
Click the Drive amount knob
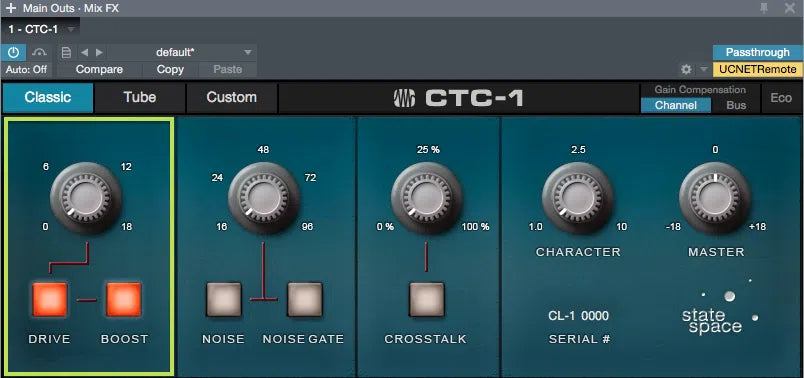pyautogui.click(x=86, y=197)
